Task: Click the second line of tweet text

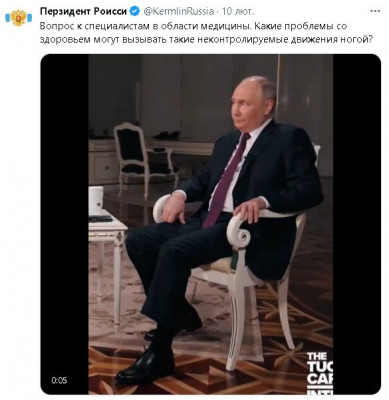Action: click(206, 39)
